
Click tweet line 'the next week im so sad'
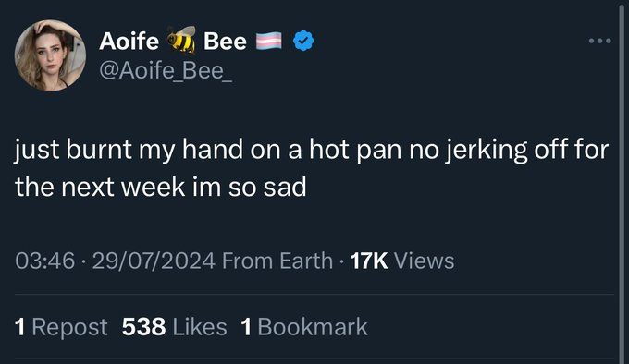pyautogui.click(x=161, y=187)
